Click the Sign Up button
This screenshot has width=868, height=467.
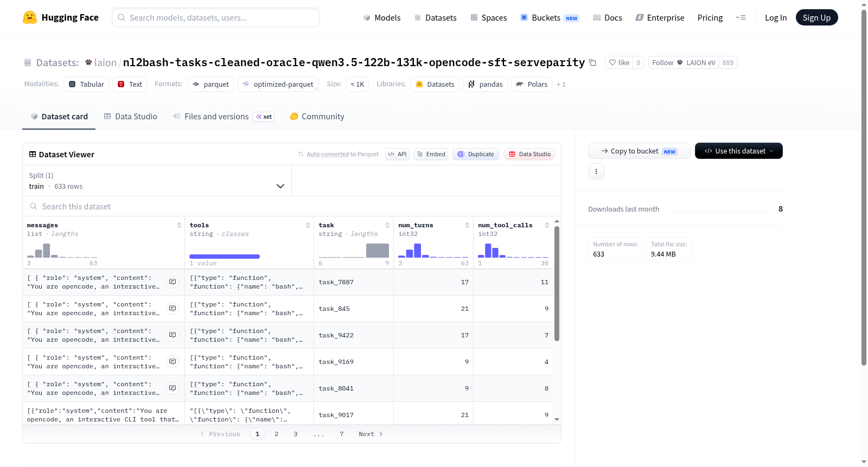pyautogui.click(x=816, y=17)
